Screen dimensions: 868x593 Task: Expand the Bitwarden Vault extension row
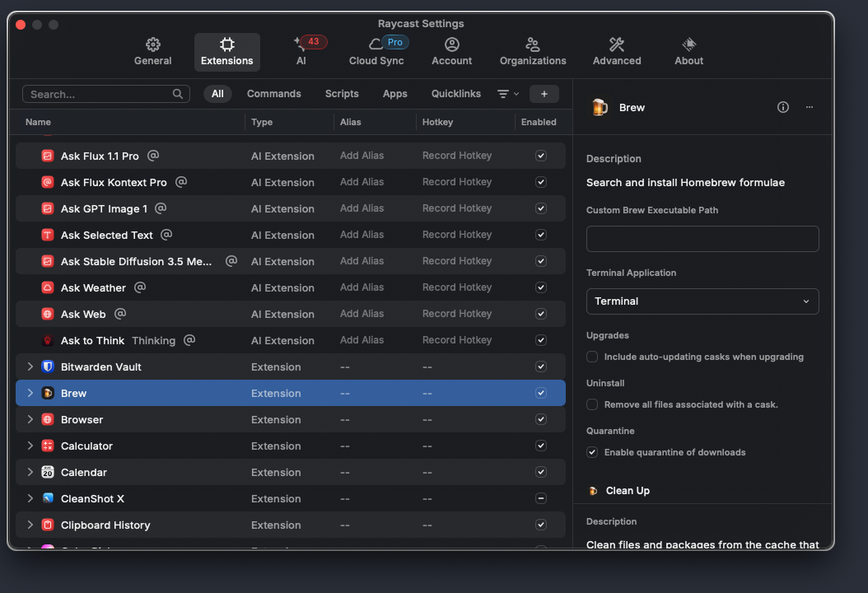pyautogui.click(x=30, y=367)
